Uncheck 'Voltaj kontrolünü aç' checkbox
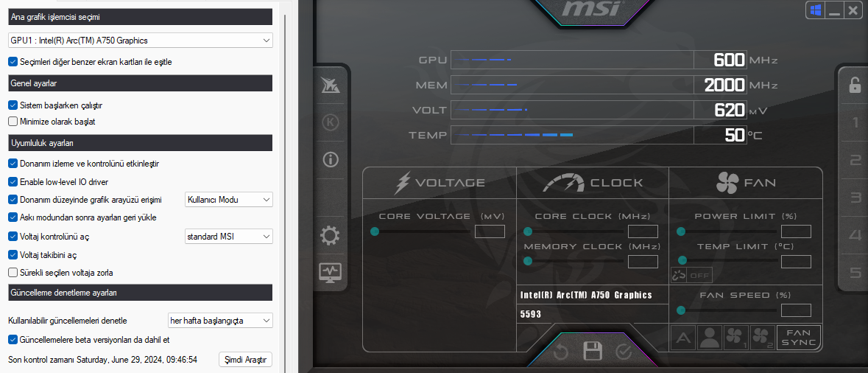868x373 pixels. point(13,236)
